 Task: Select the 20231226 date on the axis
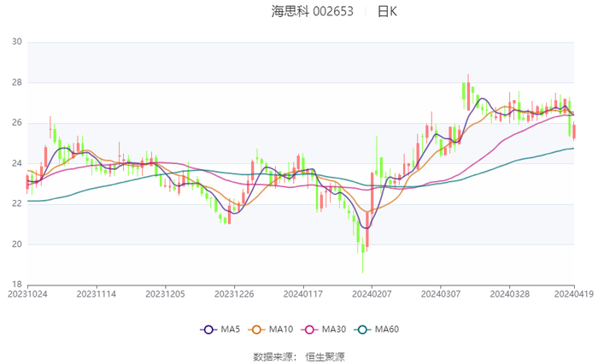pos(233,294)
